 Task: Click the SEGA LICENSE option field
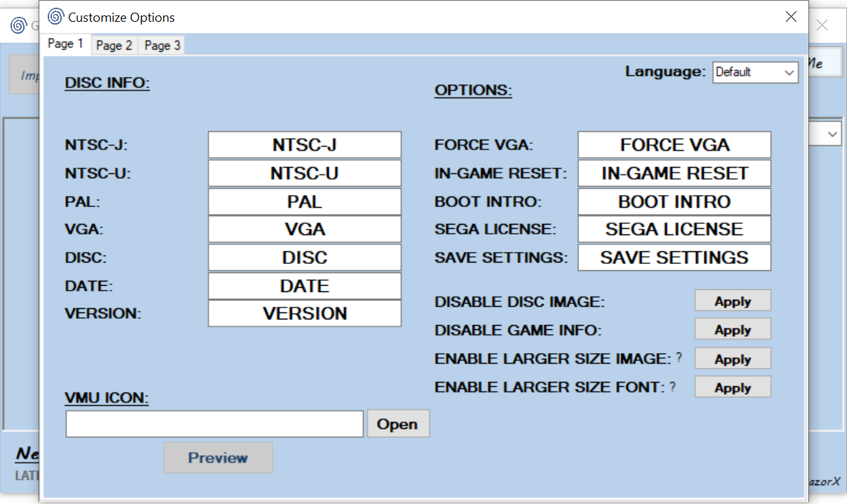click(x=674, y=229)
